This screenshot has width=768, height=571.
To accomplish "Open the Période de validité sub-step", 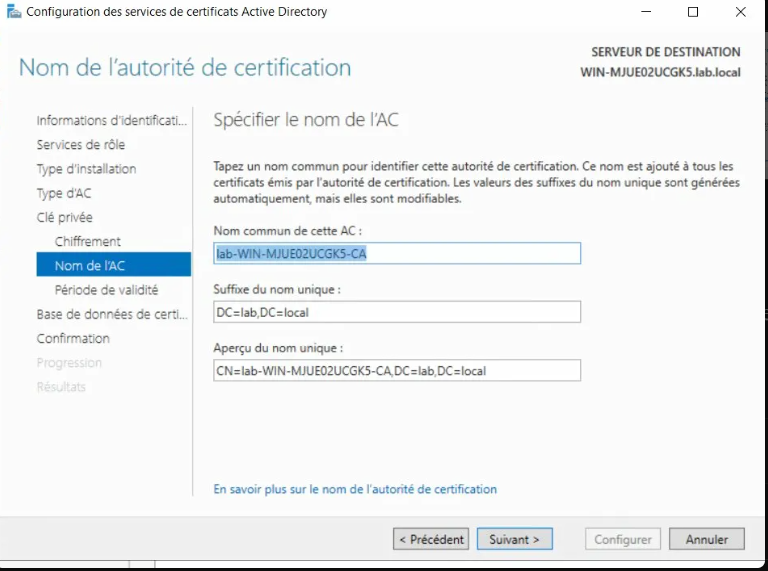I will pyautogui.click(x=106, y=290).
